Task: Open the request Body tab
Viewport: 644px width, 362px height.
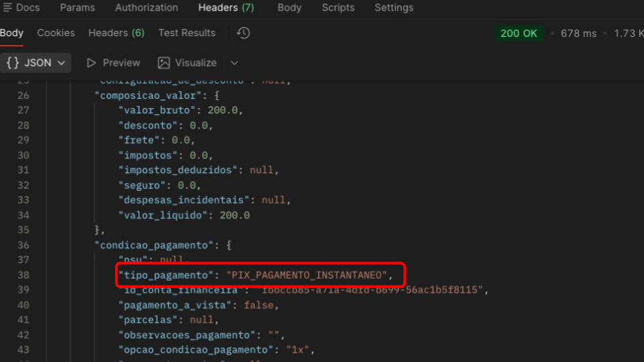Action: tap(289, 7)
